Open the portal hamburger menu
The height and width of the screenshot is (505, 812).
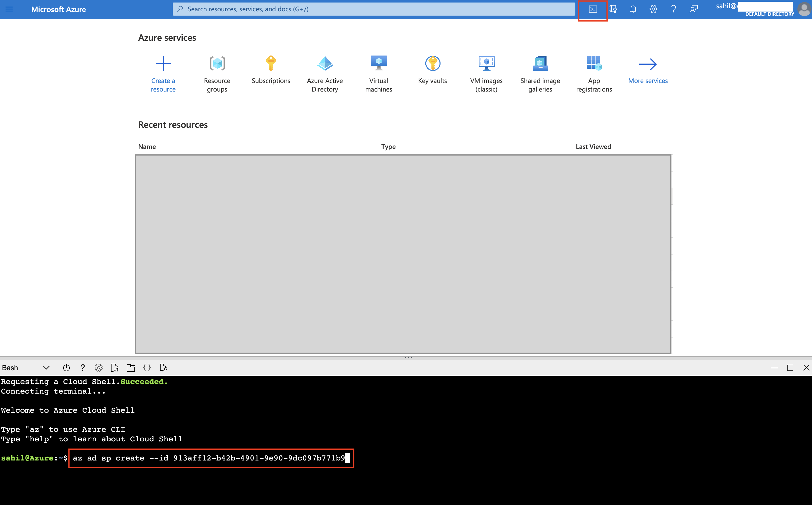pos(9,9)
